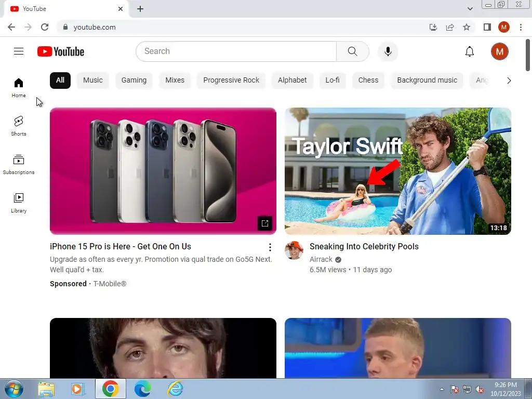Select the Lo-fi filter chip

click(332, 81)
